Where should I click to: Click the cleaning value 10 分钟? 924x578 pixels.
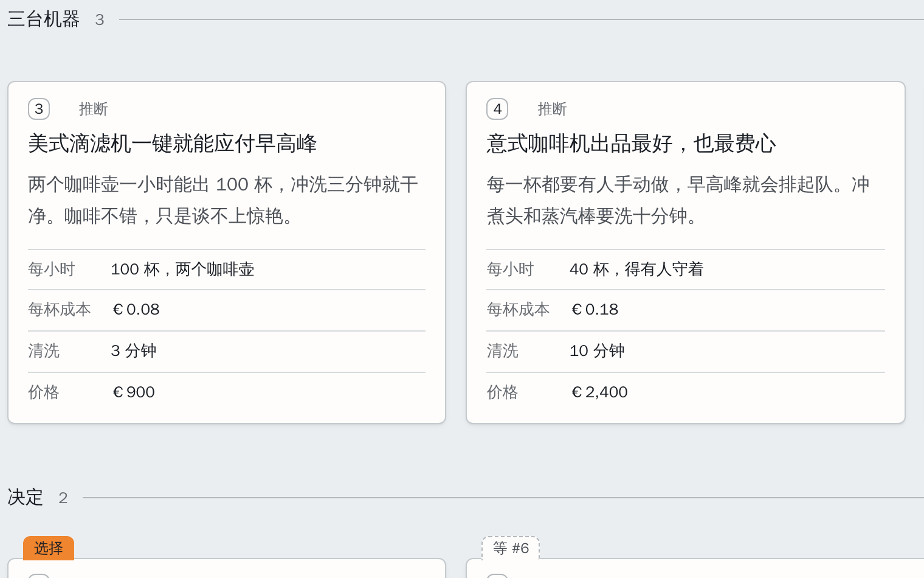[x=597, y=350]
